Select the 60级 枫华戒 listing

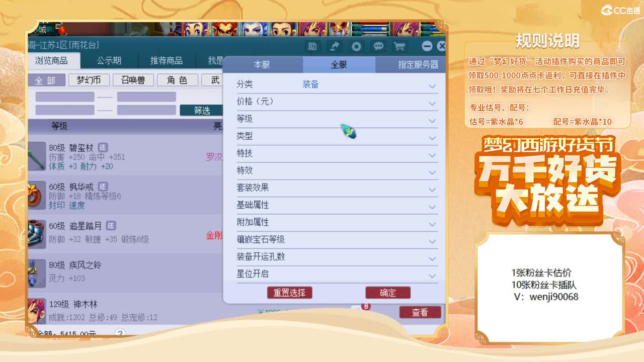[126, 196]
